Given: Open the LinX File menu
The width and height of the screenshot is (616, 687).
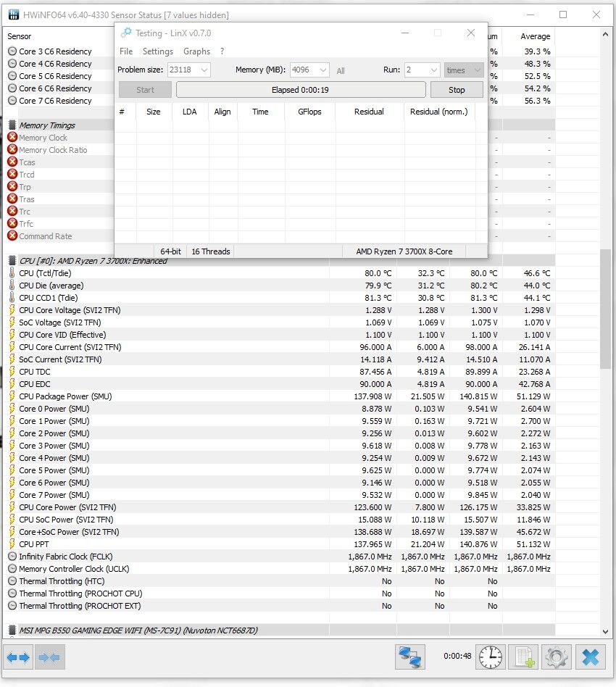Looking at the screenshot, I should click(x=126, y=51).
